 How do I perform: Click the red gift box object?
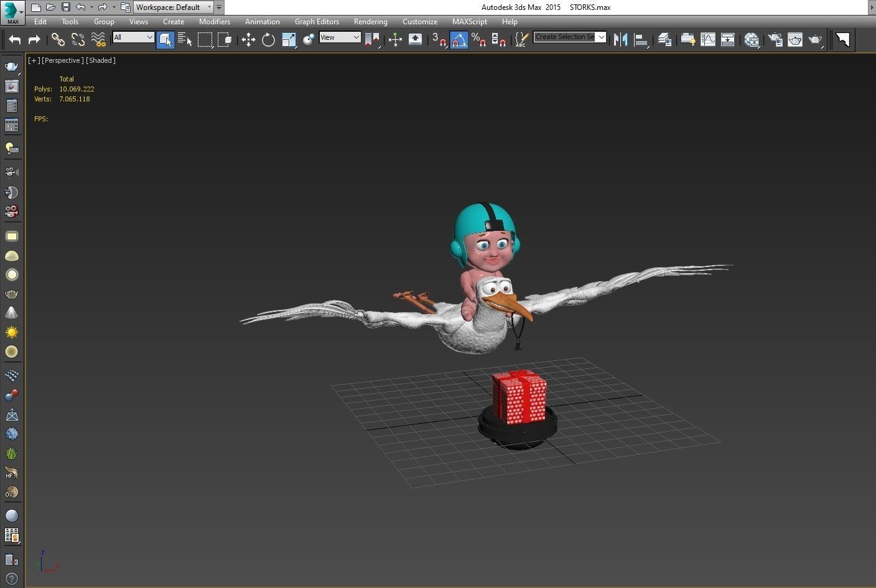pyautogui.click(x=519, y=396)
